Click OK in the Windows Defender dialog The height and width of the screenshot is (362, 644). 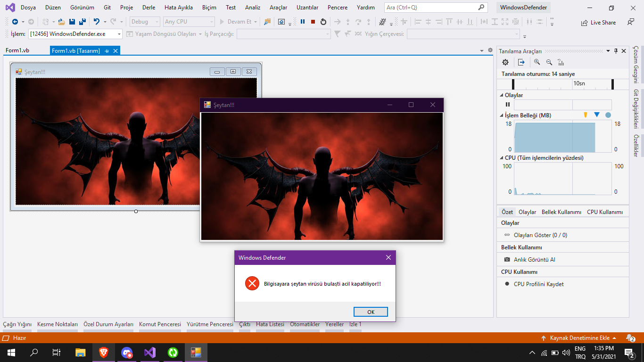pos(371,312)
